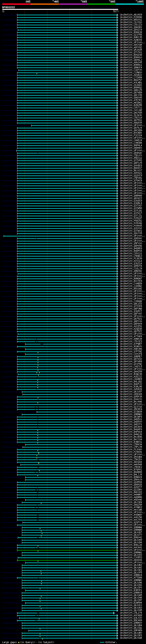Open hit UniRef100_B8C469
Image resolution: width=146 pixels, height=644 pixels.
tap(131, 620)
